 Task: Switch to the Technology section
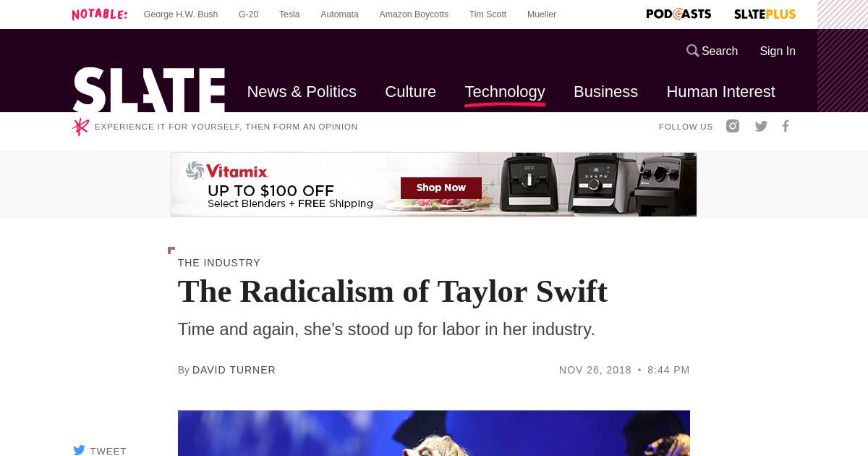pyautogui.click(x=505, y=92)
